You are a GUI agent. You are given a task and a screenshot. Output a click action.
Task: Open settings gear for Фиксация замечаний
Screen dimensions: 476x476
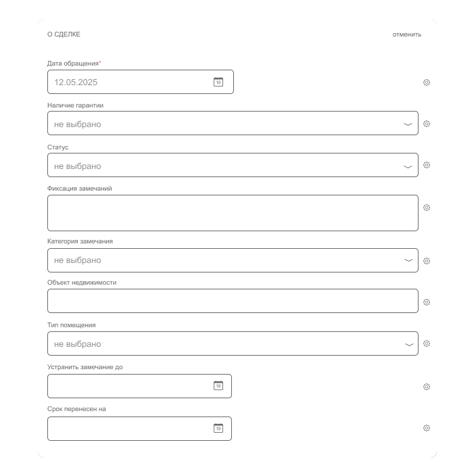pos(427,208)
